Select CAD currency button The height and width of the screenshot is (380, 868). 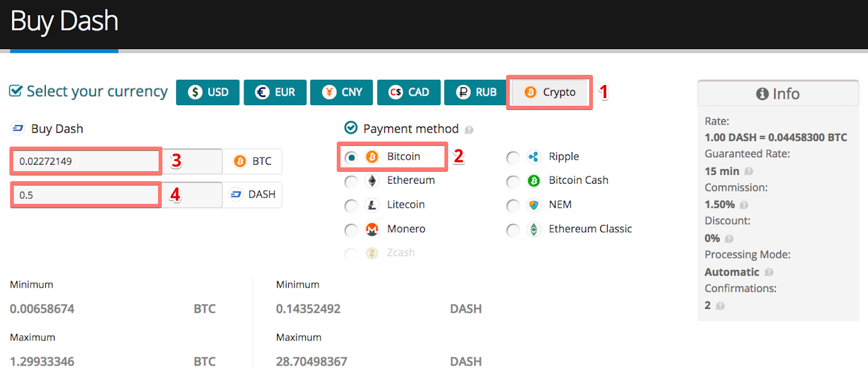(408, 92)
